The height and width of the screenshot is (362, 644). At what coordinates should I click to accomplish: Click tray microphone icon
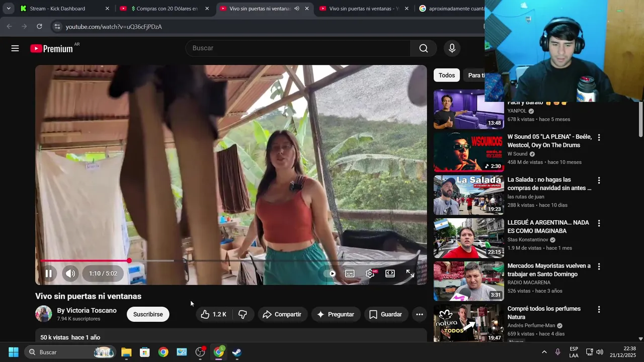click(557, 352)
